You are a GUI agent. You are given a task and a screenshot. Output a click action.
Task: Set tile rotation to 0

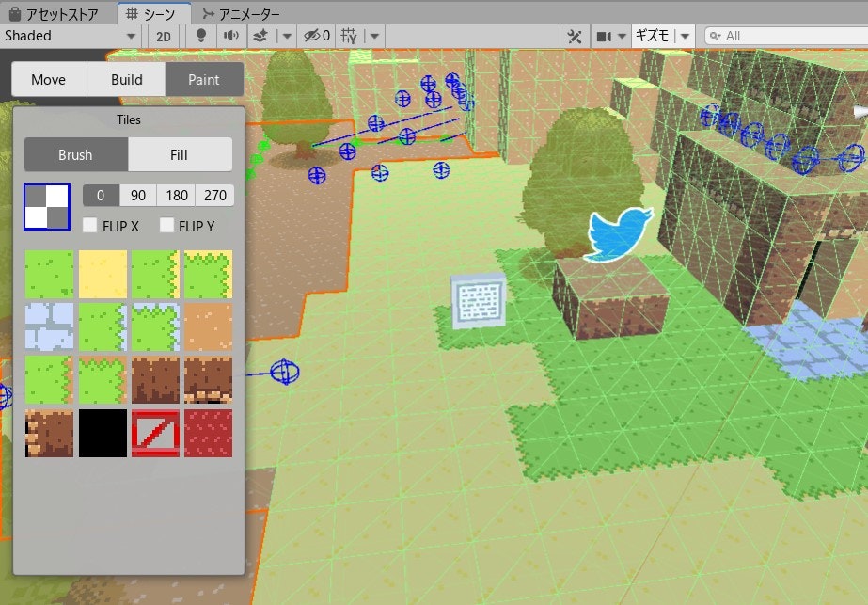(x=101, y=196)
